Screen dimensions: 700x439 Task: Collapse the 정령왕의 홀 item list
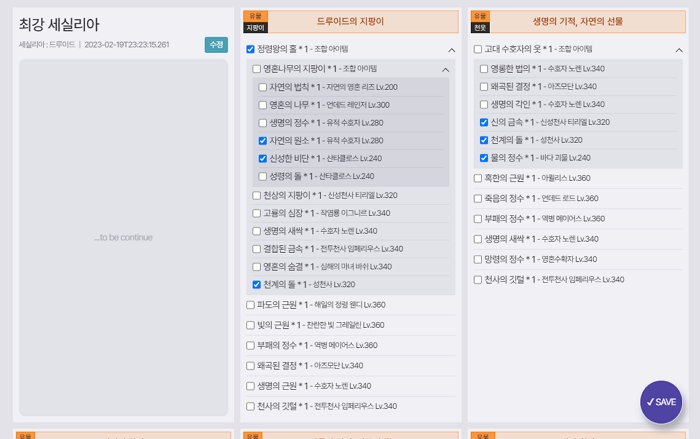(x=451, y=49)
